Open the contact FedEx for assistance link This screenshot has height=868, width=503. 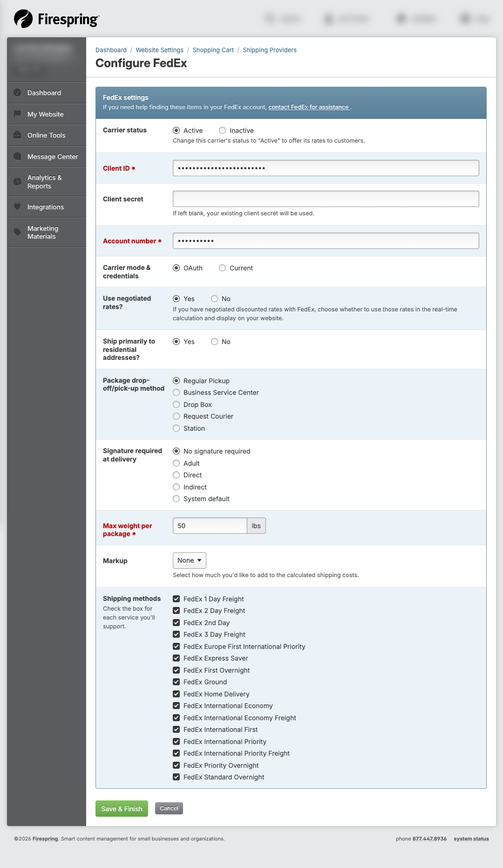308,107
